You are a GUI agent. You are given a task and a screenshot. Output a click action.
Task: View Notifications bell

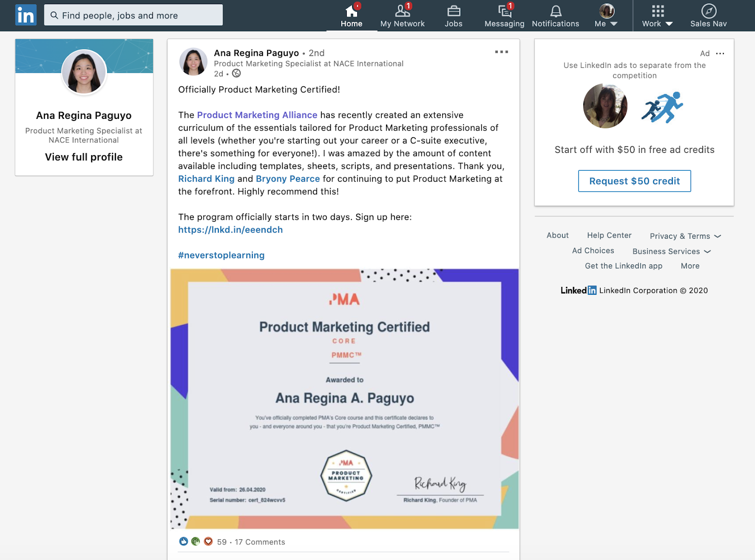pyautogui.click(x=555, y=16)
